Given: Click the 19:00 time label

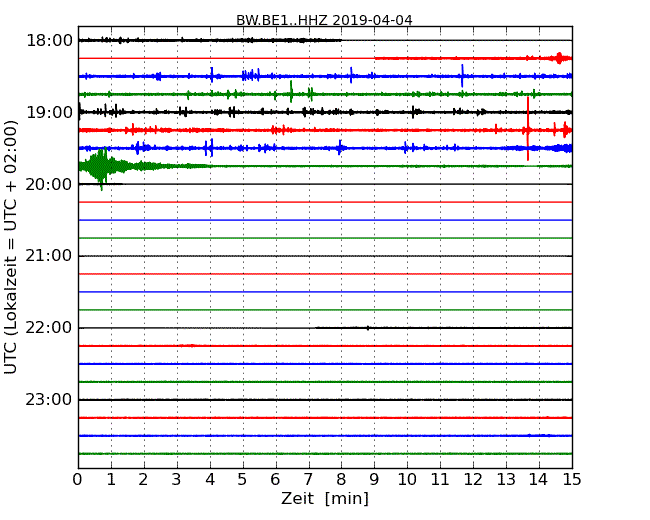Looking at the screenshot, I should [x=49, y=112].
